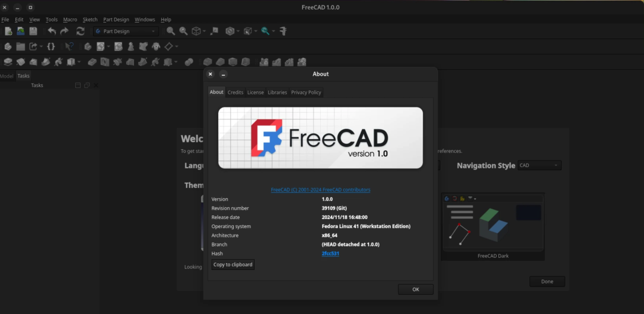Expand the datum diamond dropdown arrow
The height and width of the screenshot is (314, 644).
[177, 47]
